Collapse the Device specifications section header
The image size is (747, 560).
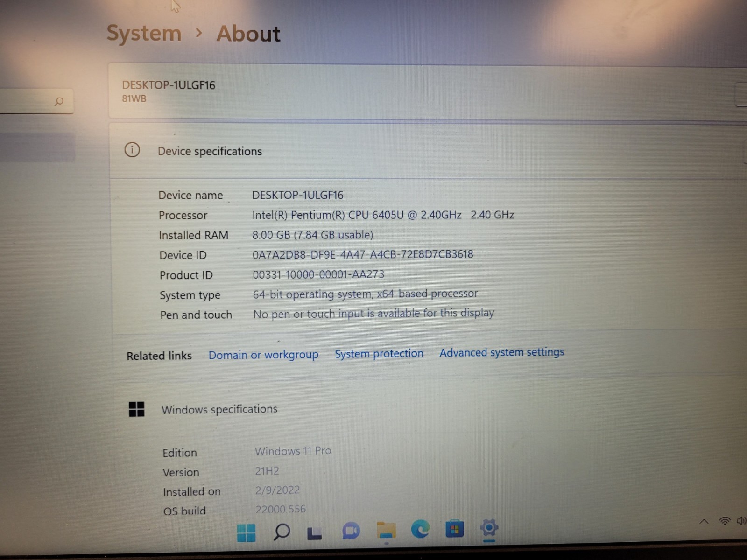coord(429,151)
